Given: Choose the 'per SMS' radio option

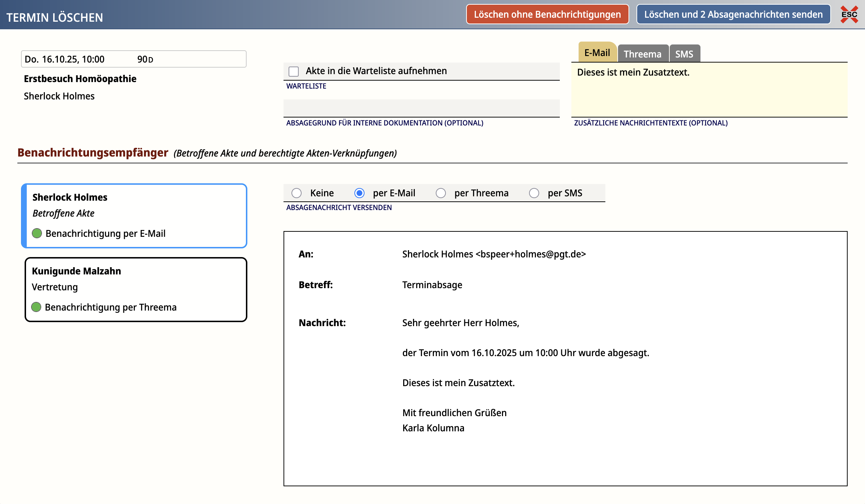Looking at the screenshot, I should click(534, 193).
